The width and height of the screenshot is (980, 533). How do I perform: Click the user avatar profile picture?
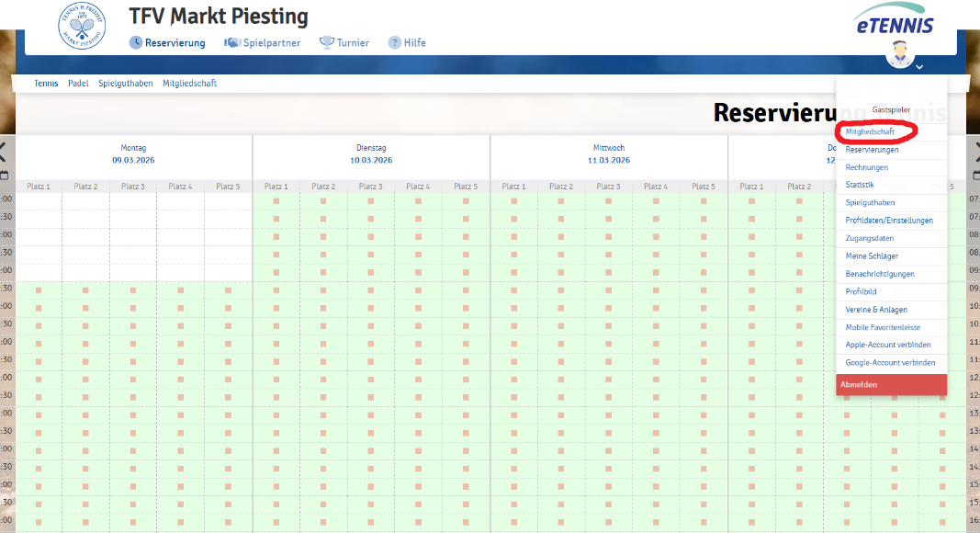pyautogui.click(x=899, y=56)
